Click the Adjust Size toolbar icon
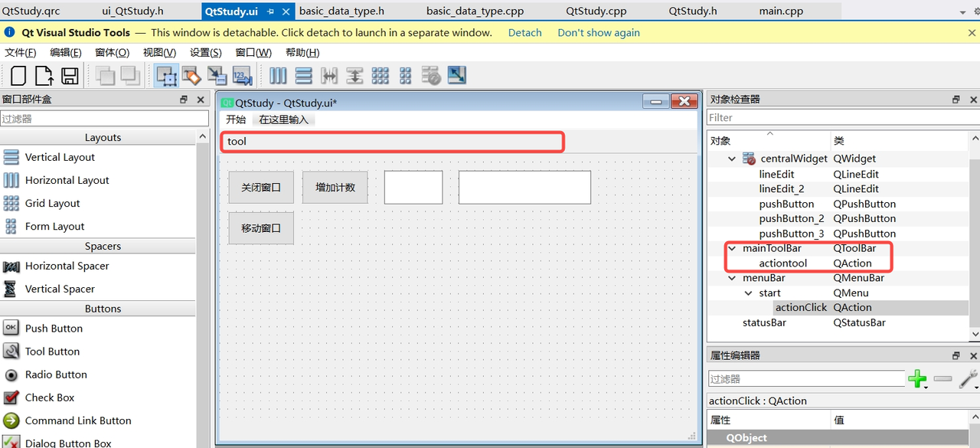The height and width of the screenshot is (448, 980). pyautogui.click(x=457, y=75)
